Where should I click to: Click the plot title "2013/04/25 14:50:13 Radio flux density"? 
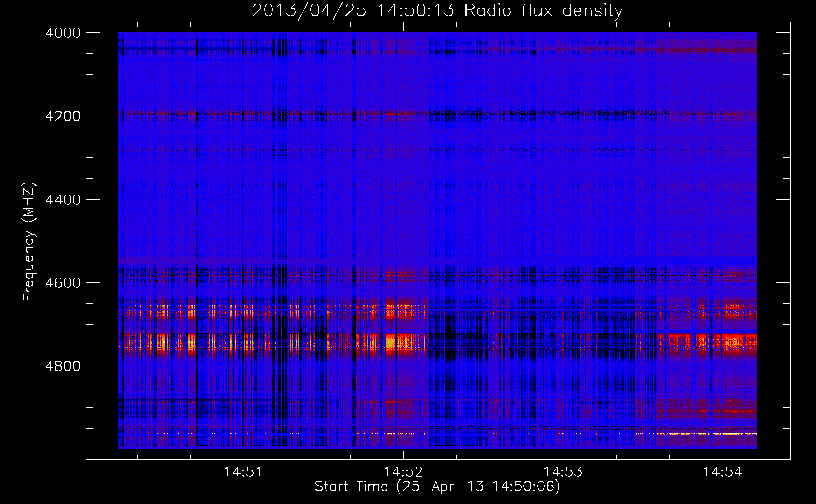pyautogui.click(x=437, y=10)
